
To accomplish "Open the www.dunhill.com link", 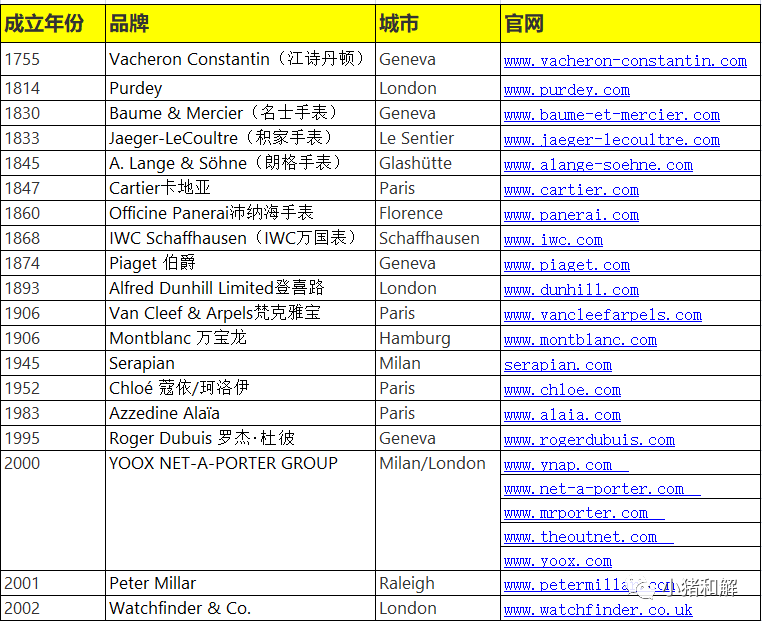I will 571,290.
